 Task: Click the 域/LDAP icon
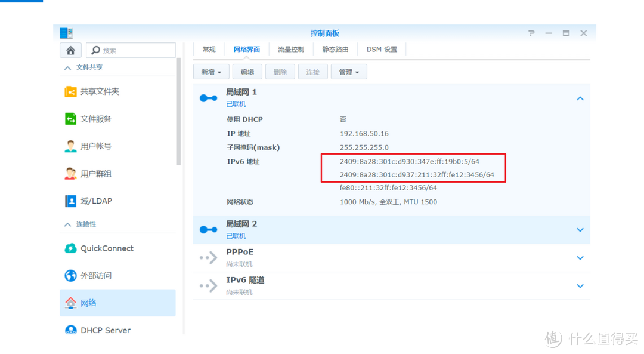pyautogui.click(x=70, y=201)
